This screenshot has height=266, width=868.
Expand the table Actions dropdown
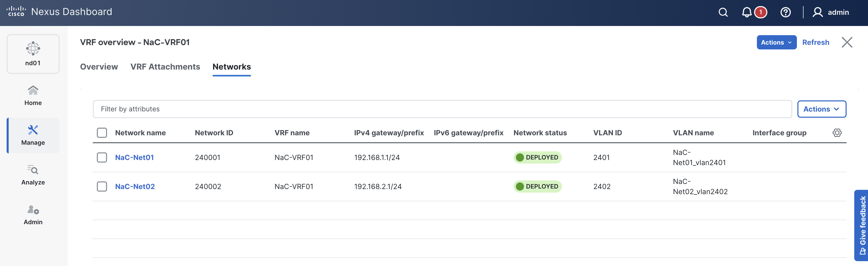(821, 109)
